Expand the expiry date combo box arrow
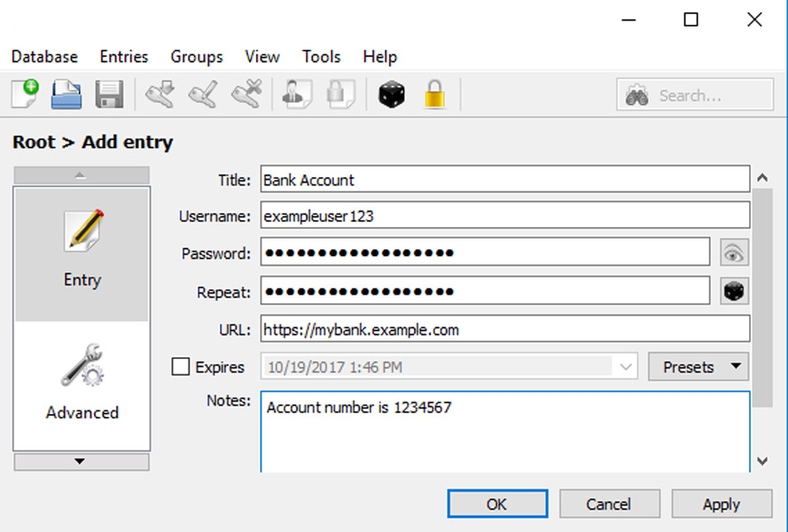The image size is (788, 532). 626,366
